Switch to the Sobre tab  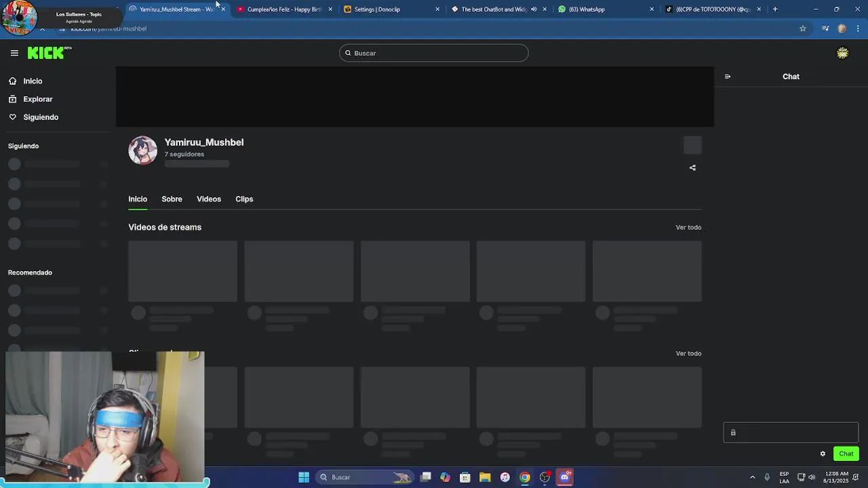coord(172,199)
